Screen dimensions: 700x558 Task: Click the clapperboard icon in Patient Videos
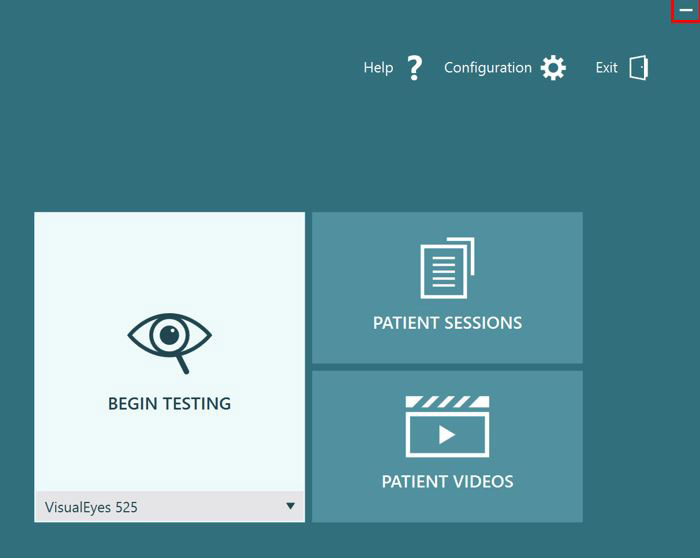tap(447, 426)
